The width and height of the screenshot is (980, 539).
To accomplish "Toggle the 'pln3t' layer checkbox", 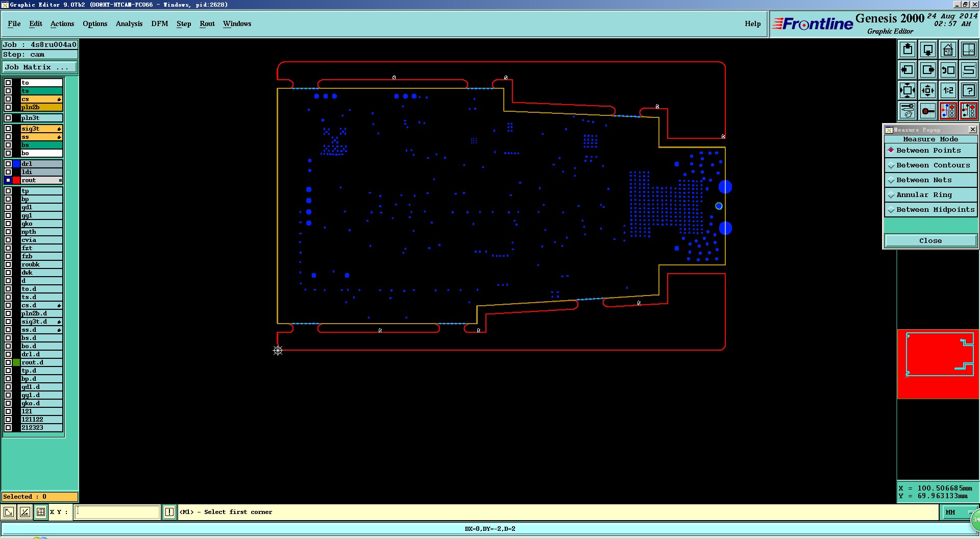I will click(x=8, y=118).
